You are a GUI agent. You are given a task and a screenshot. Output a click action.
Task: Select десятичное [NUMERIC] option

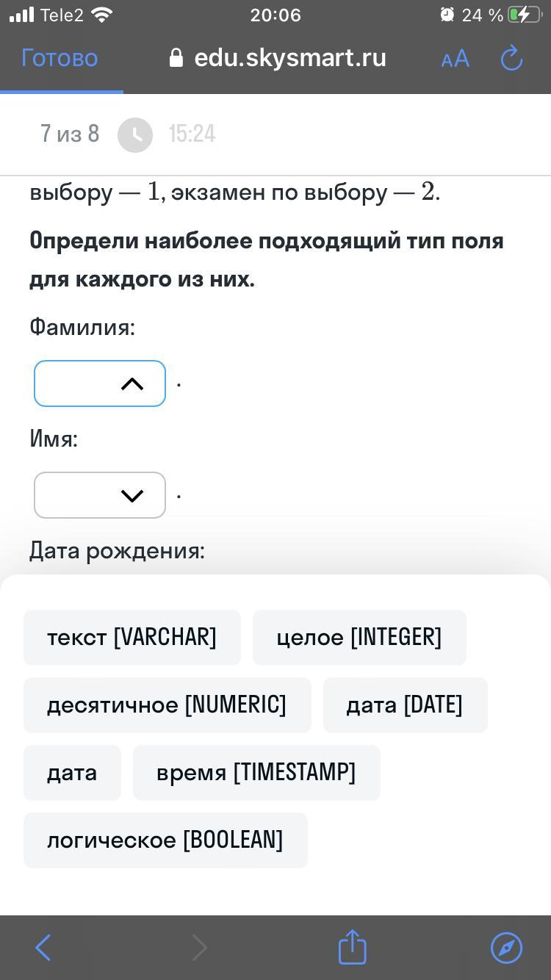point(167,705)
